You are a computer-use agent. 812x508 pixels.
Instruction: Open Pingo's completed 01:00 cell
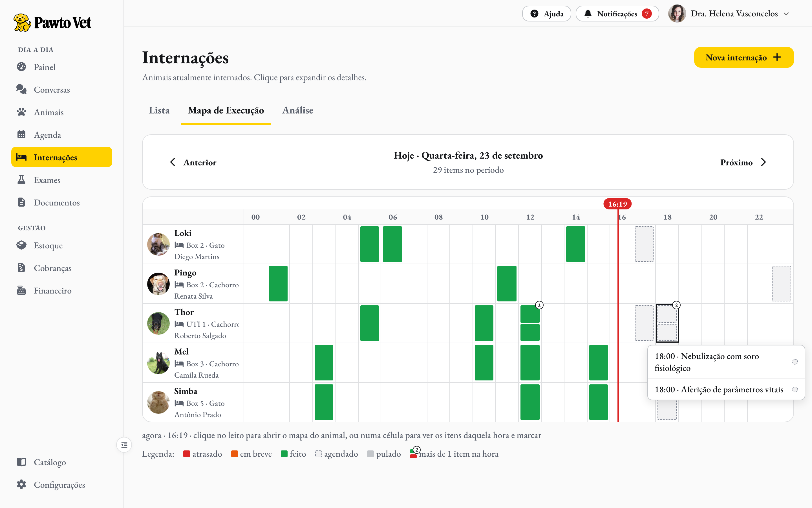pyautogui.click(x=278, y=284)
